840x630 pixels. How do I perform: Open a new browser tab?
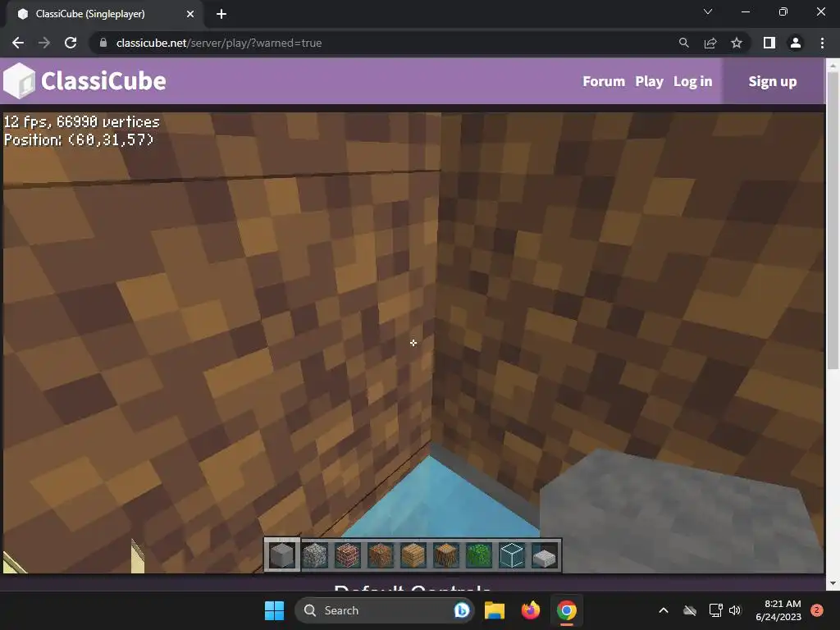tap(221, 14)
